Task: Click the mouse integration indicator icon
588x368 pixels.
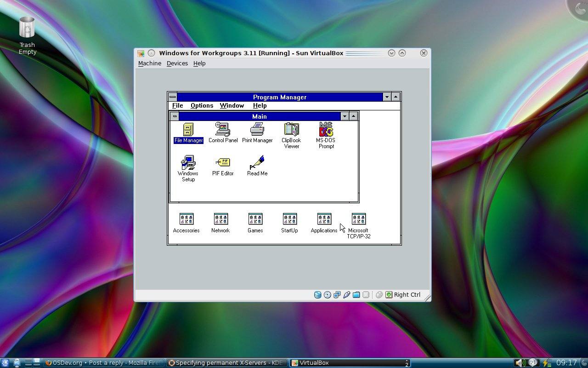Action: 379,295
